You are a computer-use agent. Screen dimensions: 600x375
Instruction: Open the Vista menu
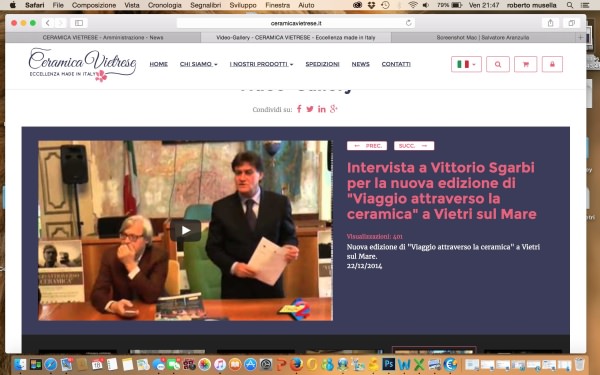pos(132,5)
